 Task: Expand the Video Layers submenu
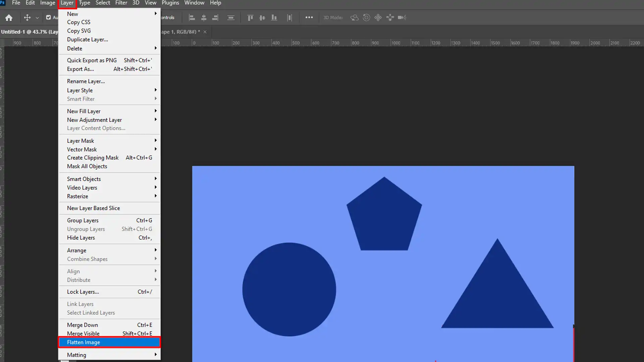(109, 188)
